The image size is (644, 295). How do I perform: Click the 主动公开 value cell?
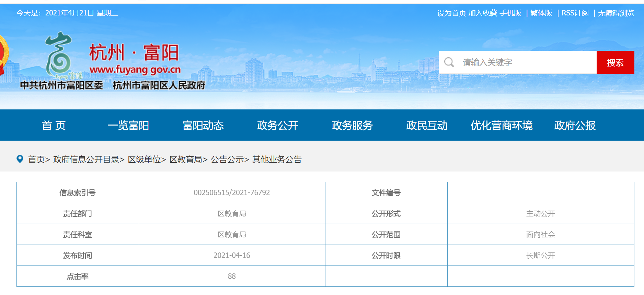[541, 214]
